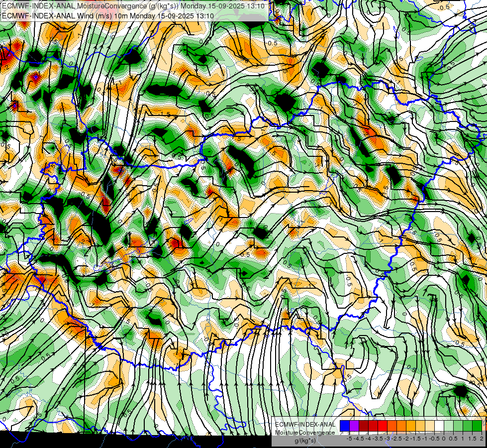Select legend swatch between -2 and -1.5
The width and height of the screenshot is (487, 448).
411,426
